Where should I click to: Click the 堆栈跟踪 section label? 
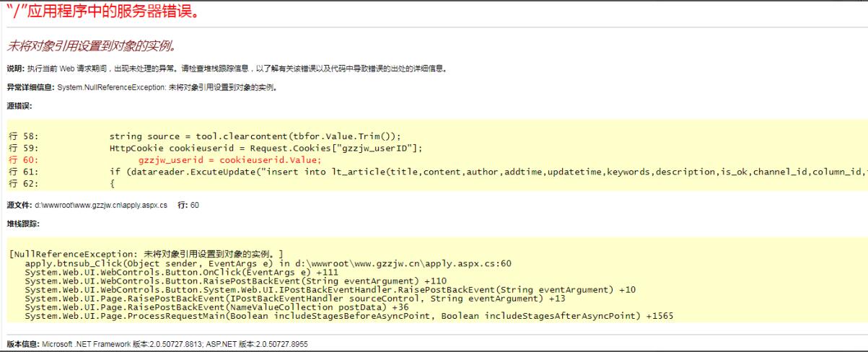(x=23, y=224)
